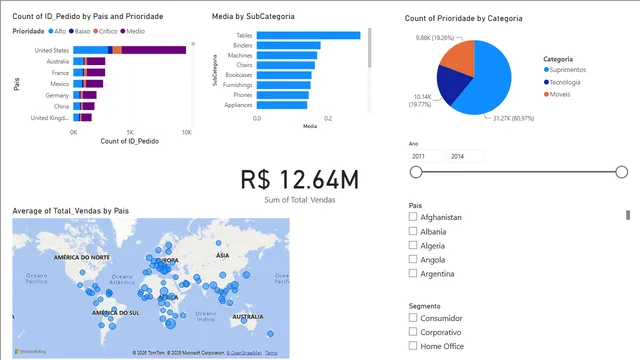Screen dimensions: 640x360
Task: Select the Suprimentos legend item in Categoria
Action: tap(565, 70)
